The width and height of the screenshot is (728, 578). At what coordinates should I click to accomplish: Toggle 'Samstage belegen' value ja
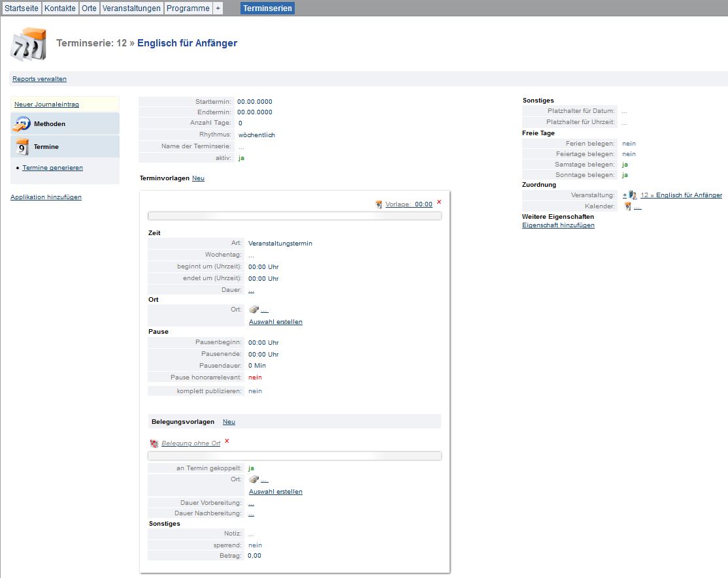pos(625,165)
